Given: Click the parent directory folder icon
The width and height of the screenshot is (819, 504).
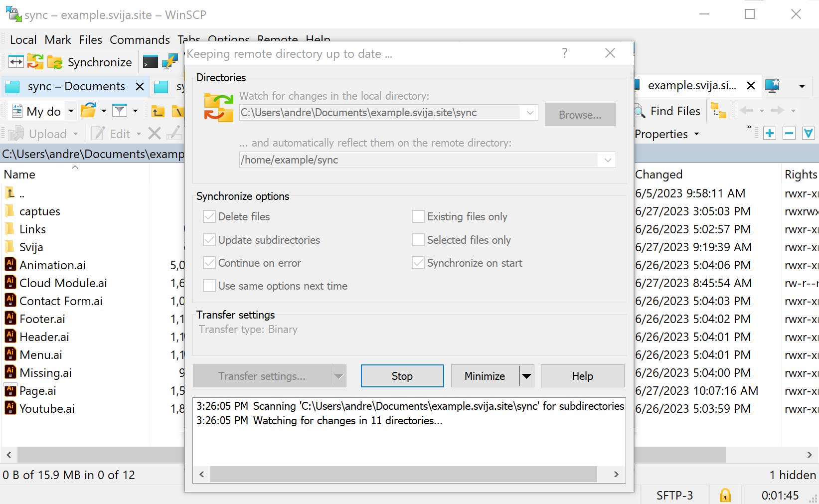Looking at the screenshot, I should 158,111.
